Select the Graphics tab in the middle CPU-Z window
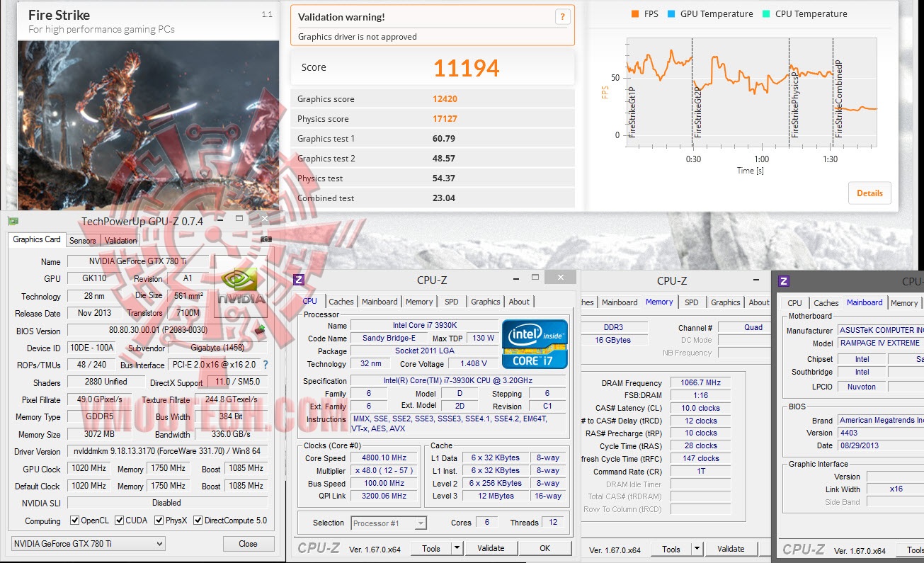The height and width of the screenshot is (563, 924). (726, 302)
